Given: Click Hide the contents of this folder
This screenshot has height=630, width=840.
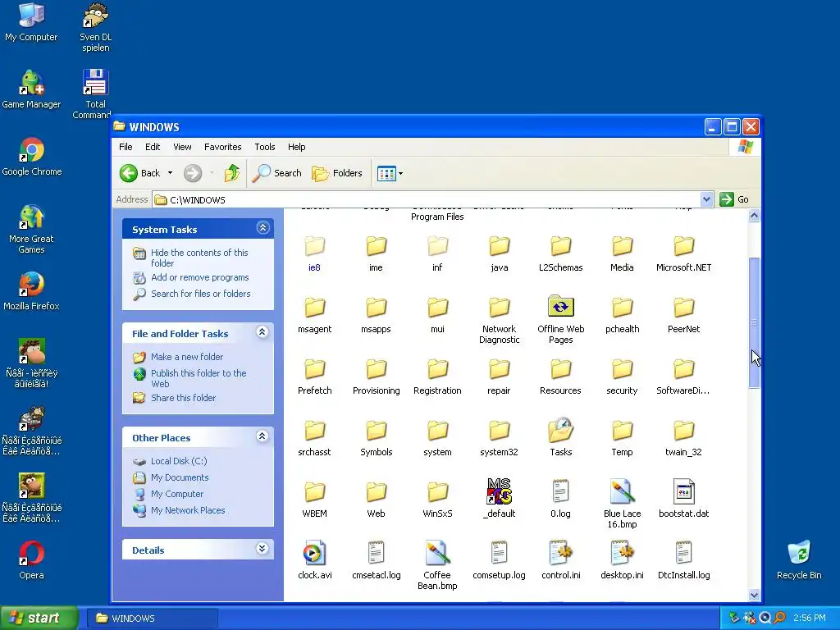Looking at the screenshot, I should click(x=199, y=258).
